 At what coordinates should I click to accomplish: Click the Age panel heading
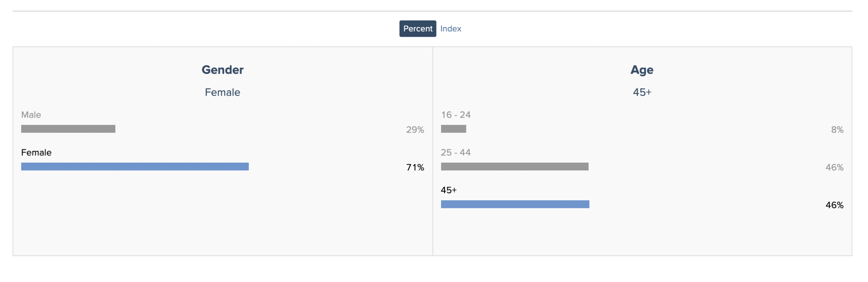pyautogui.click(x=642, y=70)
